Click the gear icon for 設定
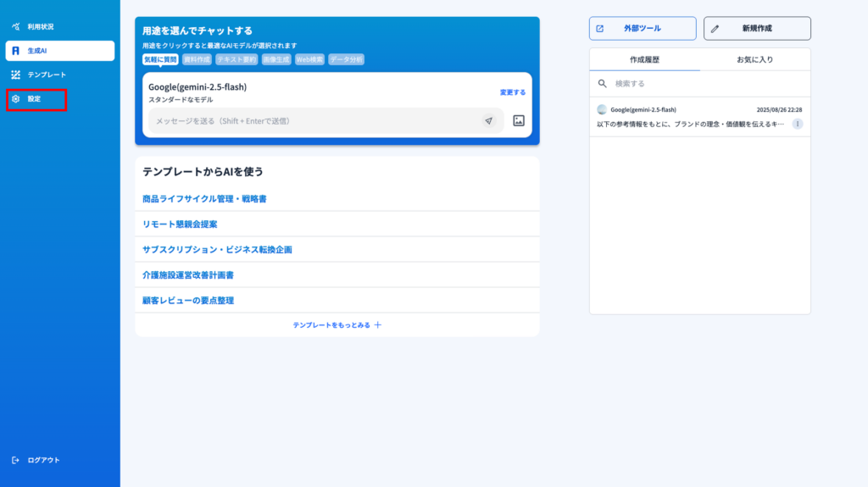The image size is (868, 487). [x=15, y=99]
